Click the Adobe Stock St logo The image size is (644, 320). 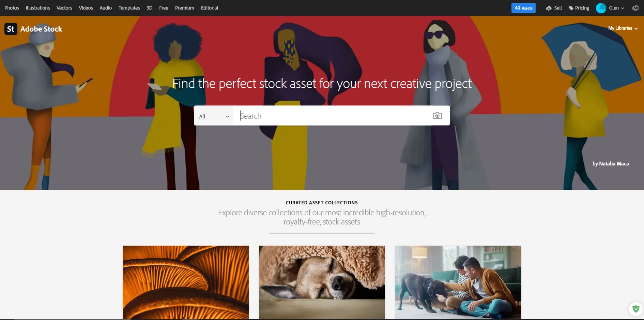(11, 29)
